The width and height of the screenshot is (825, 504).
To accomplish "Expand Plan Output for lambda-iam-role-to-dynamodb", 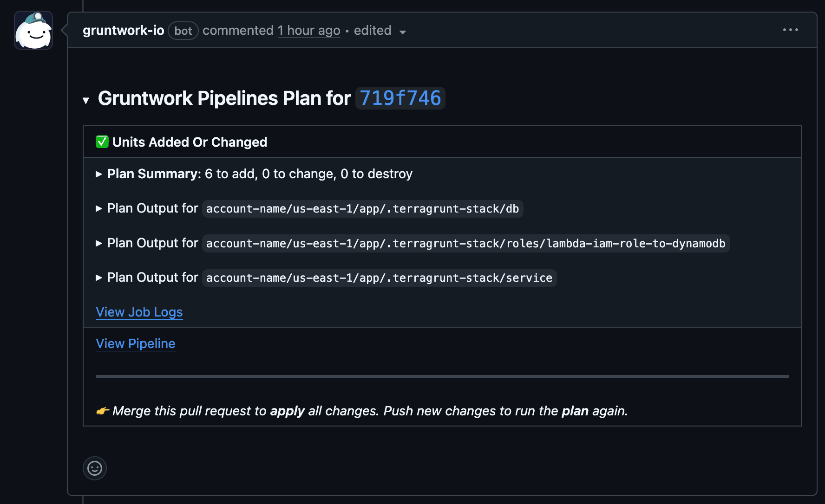I will click(x=99, y=243).
